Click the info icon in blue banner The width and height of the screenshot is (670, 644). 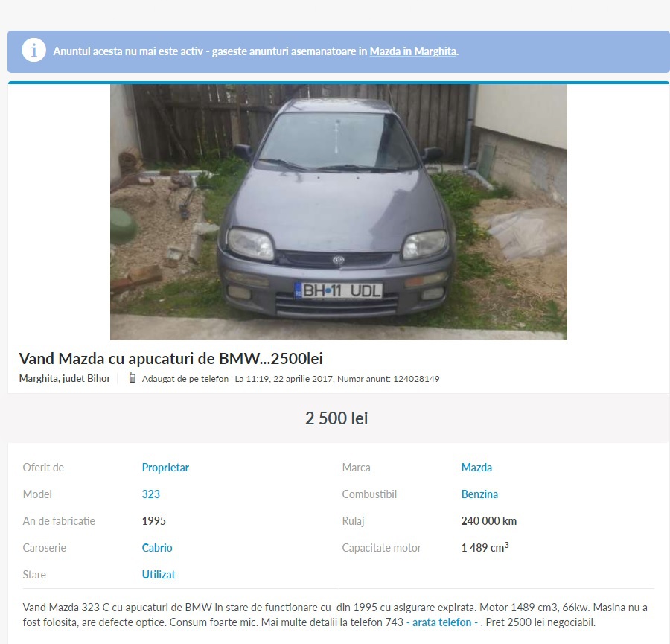[x=33, y=51]
